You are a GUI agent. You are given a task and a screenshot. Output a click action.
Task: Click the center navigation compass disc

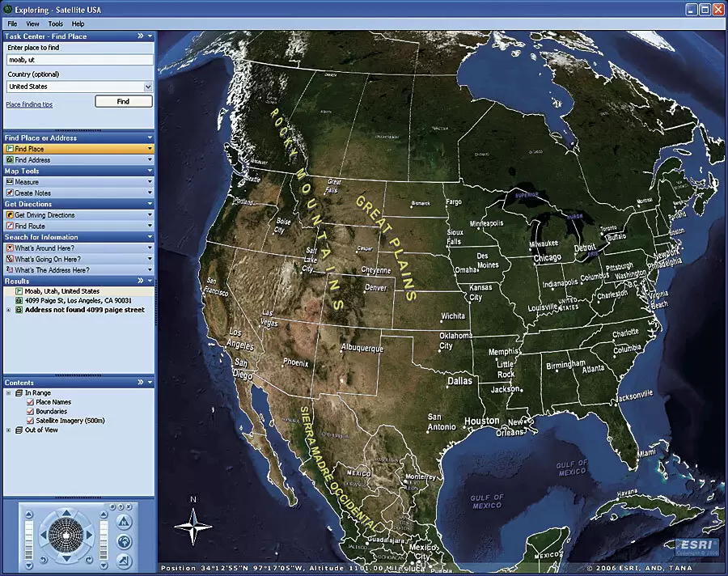pyautogui.click(x=66, y=535)
